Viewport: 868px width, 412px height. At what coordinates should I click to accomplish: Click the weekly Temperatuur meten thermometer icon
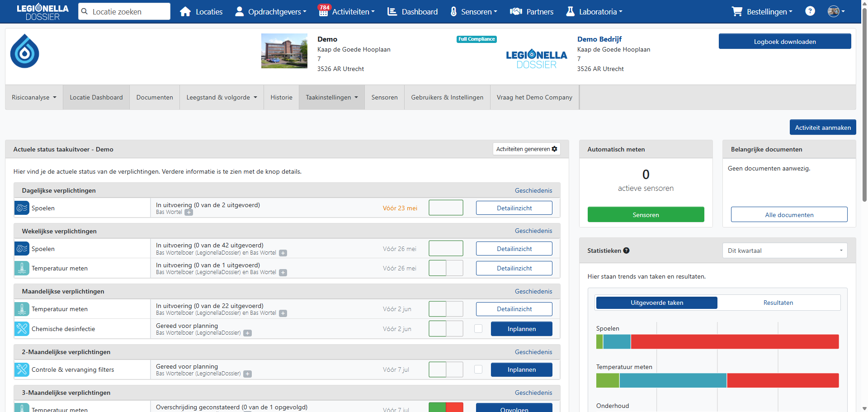coord(22,268)
